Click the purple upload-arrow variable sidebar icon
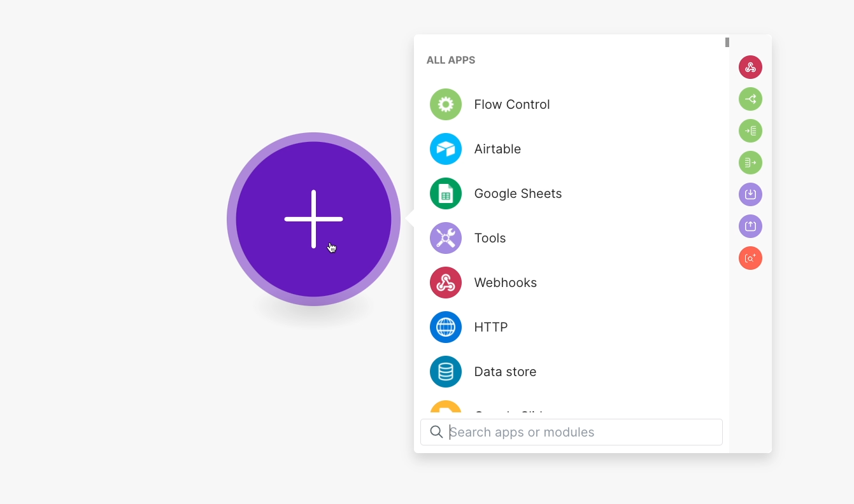Viewport: 854px width, 504px height. click(750, 226)
